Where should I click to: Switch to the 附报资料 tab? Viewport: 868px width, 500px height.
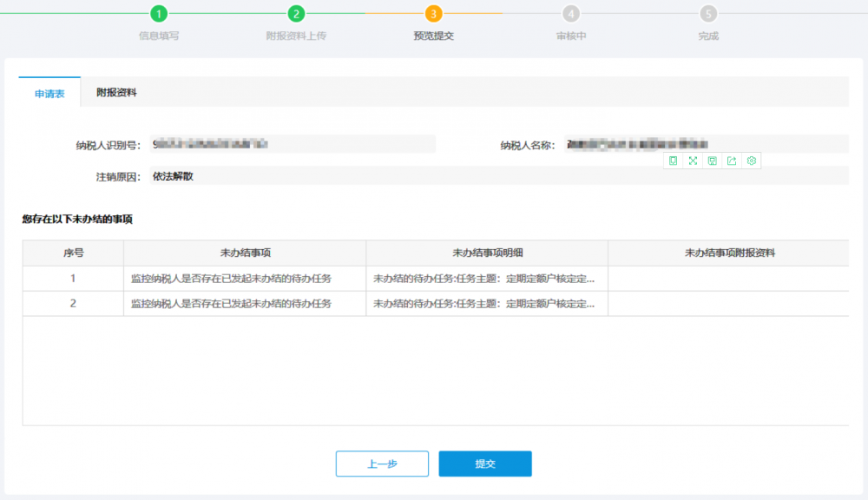pyautogui.click(x=116, y=92)
